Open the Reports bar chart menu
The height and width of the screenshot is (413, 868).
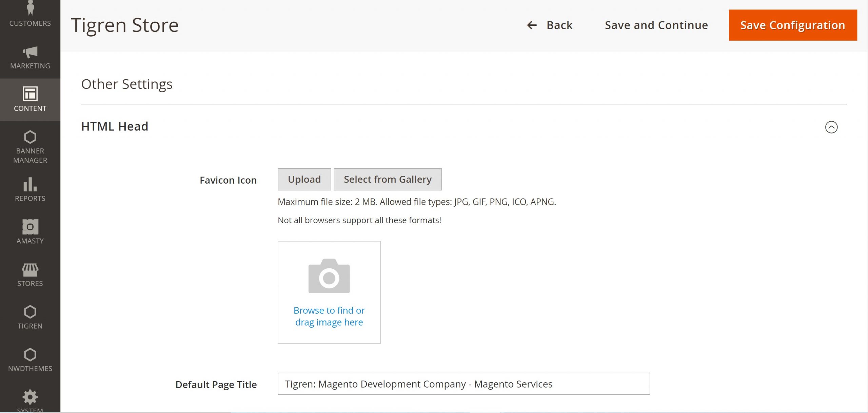pos(30,190)
